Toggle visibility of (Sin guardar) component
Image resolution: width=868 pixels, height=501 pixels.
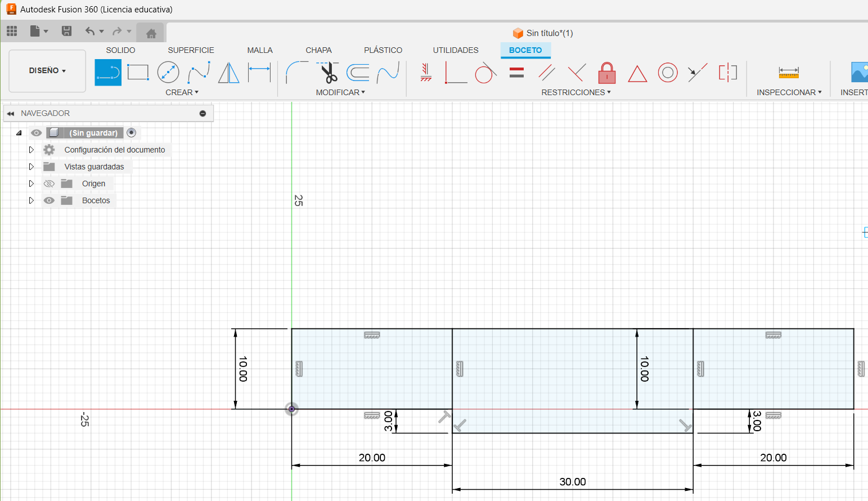coord(36,133)
